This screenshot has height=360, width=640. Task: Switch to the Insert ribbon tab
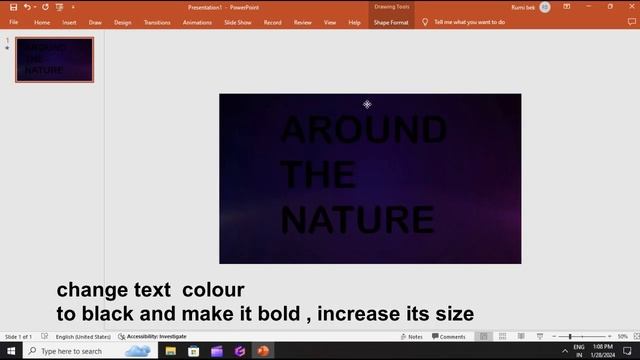[x=69, y=22]
